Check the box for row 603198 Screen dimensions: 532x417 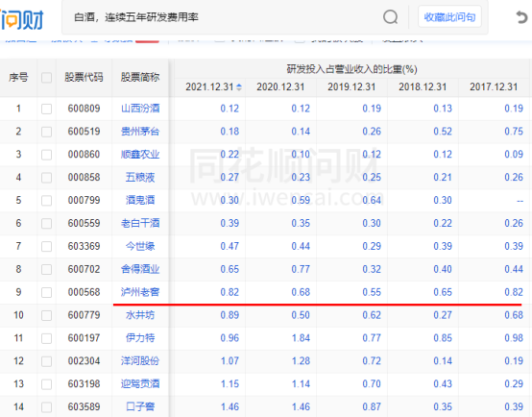point(46,384)
